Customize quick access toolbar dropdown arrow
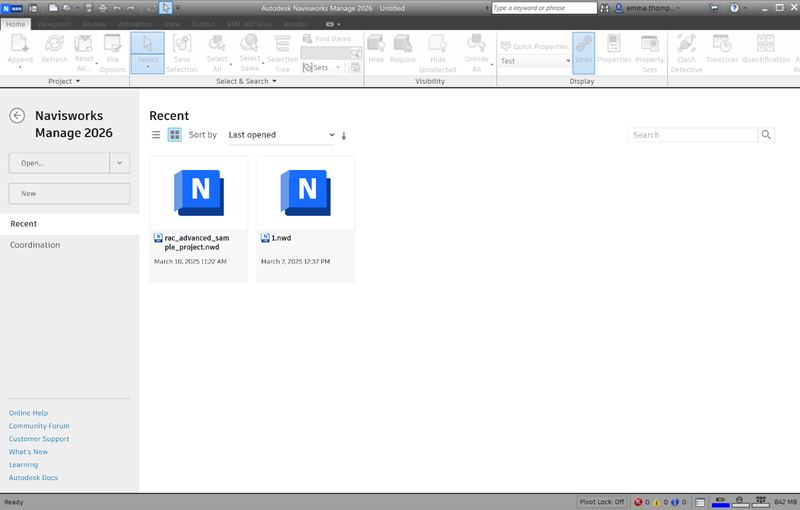 click(x=178, y=8)
